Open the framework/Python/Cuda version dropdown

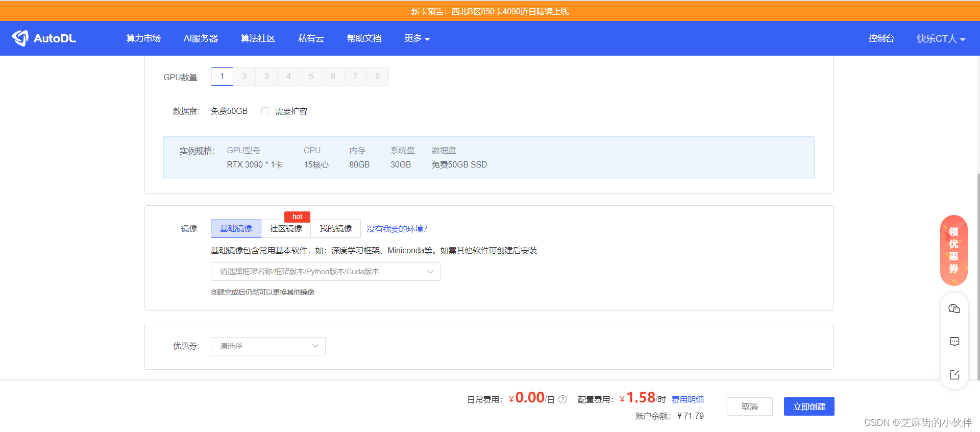[325, 272]
